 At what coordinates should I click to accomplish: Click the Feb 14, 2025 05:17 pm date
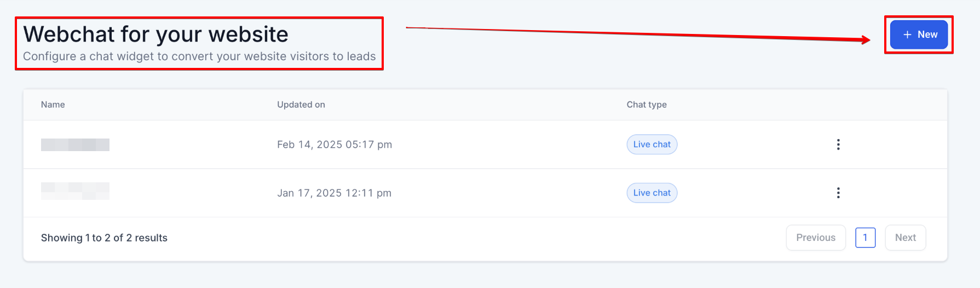pyautogui.click(x=334, y=145)
